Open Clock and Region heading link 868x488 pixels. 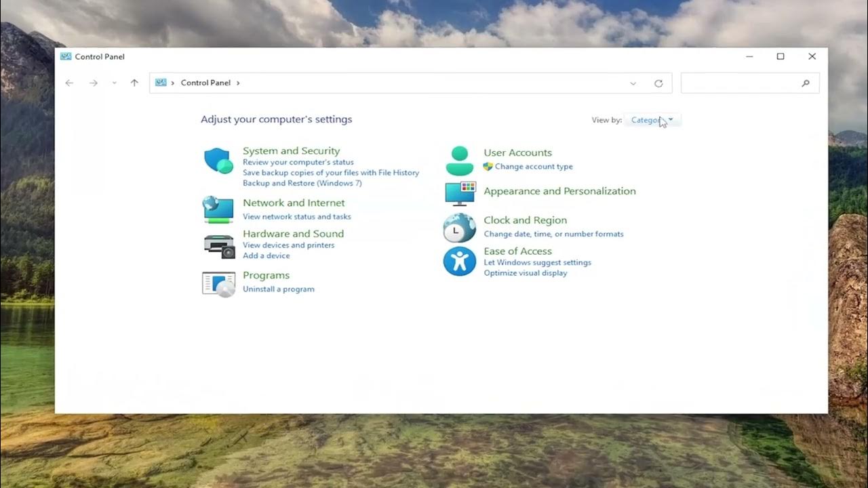pyautogui.click(x=525, y=220)
